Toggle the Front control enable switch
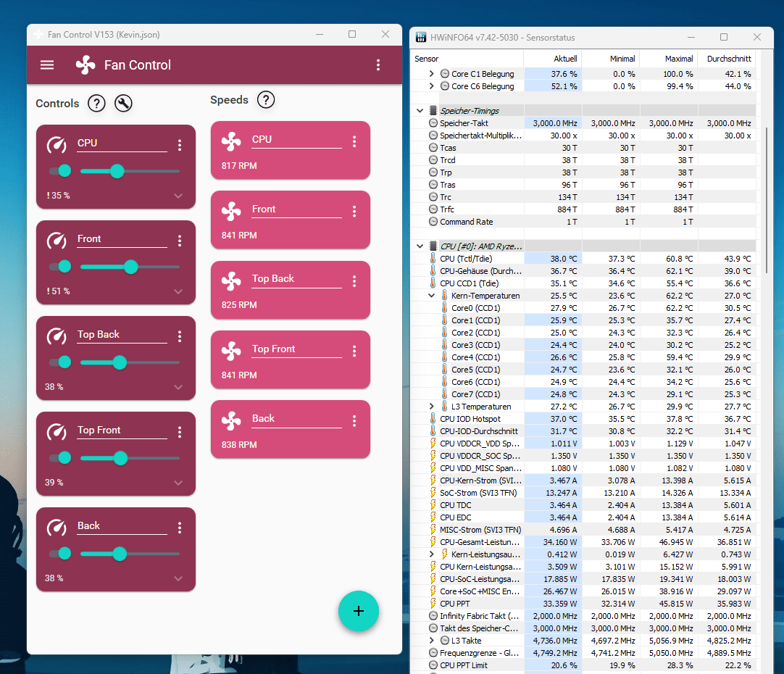Viewport: 784px width, 674px height. 60,267
